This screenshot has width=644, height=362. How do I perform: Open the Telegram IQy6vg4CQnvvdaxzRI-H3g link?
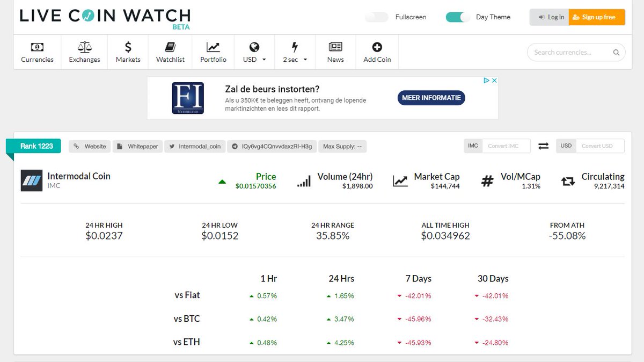point(272,146)
